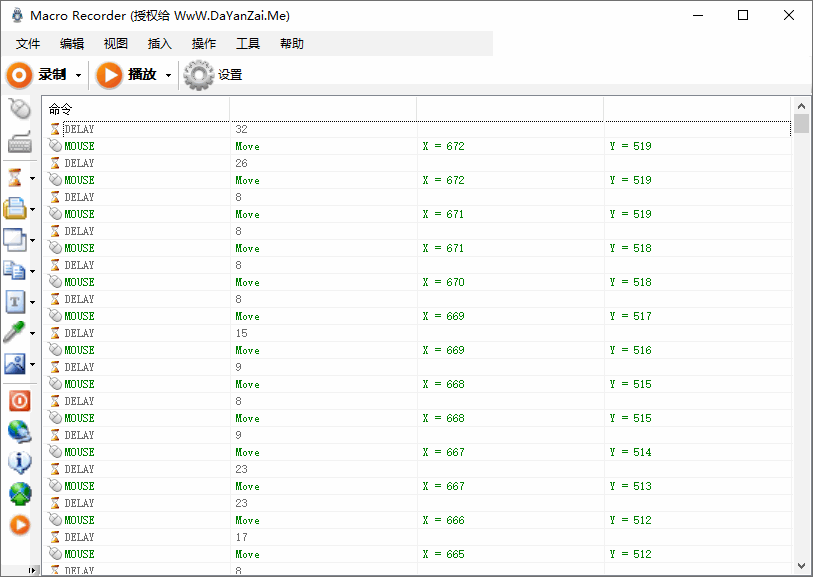Image resolution: width=813 pixels, height=577 pixels.
Task: Expand the text 'T' icon dropdown arrow
Action: pyautogui.click(x=32, y=303)
